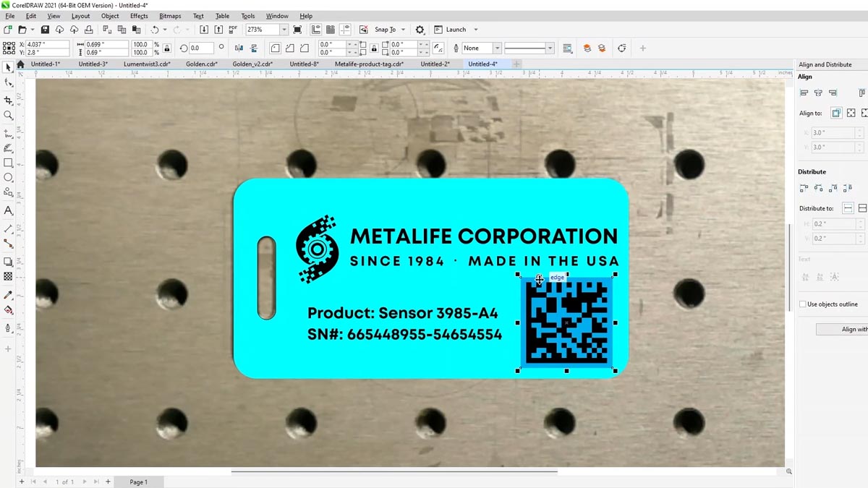The image size is (868, 488).
Task: Toggle the lock ratio padlock for scale
Action: (167, 48)
